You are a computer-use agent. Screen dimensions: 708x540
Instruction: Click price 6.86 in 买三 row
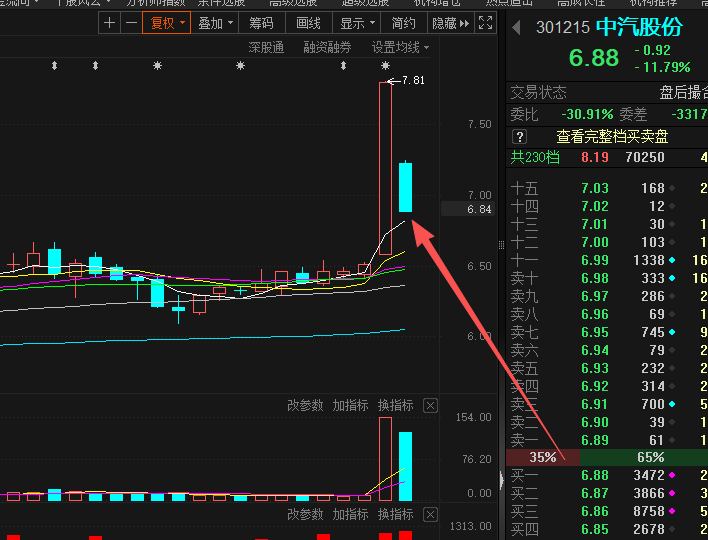pyautogui.click(x=595, y=511)
